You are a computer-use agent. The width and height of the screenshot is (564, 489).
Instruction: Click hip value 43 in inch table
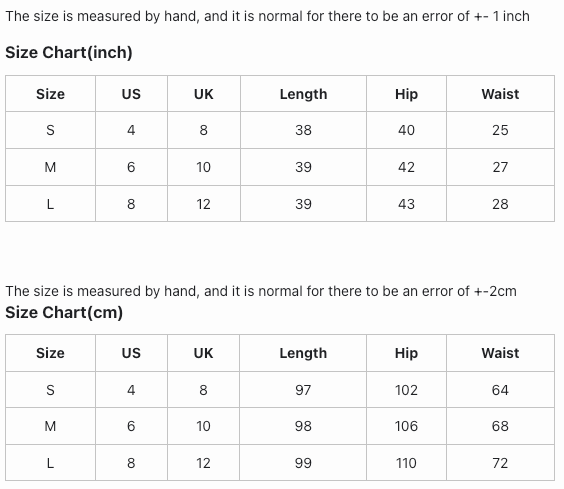pyautogui.click(x=406, y=204)
